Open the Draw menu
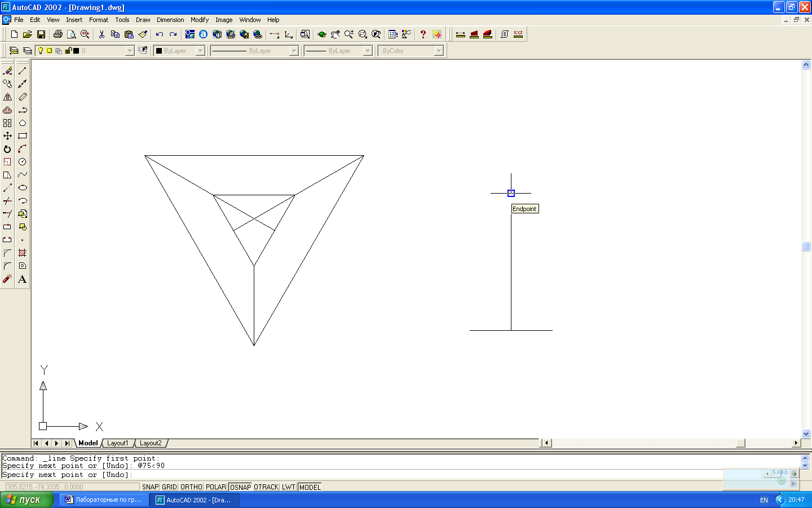Viewport: 812px width, 508px height. pyautogui.click(x=143, y=20)
